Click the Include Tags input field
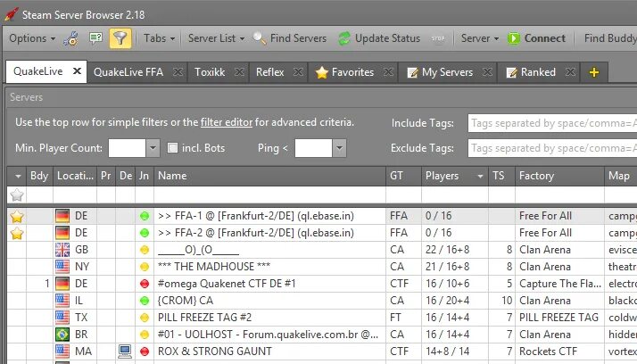637x364 pixels. pos(552,123)
